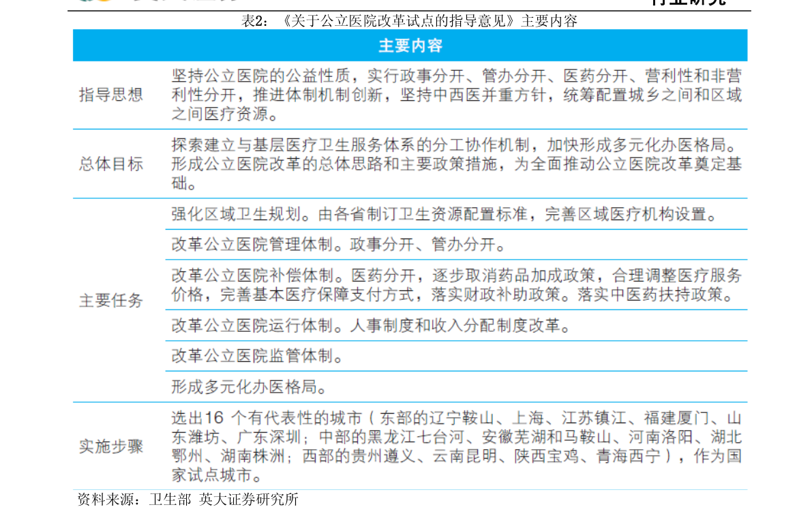Click the row 形成多元化办医格局。

pos(456,386)
